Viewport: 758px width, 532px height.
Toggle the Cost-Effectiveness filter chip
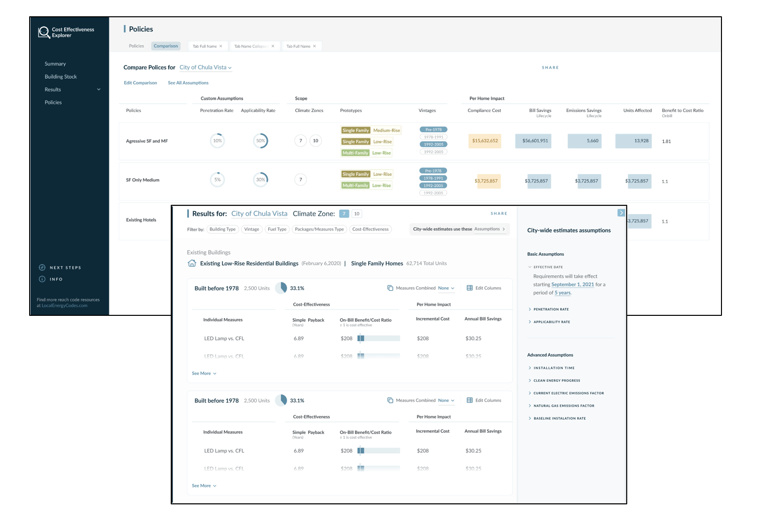point(371,229)
